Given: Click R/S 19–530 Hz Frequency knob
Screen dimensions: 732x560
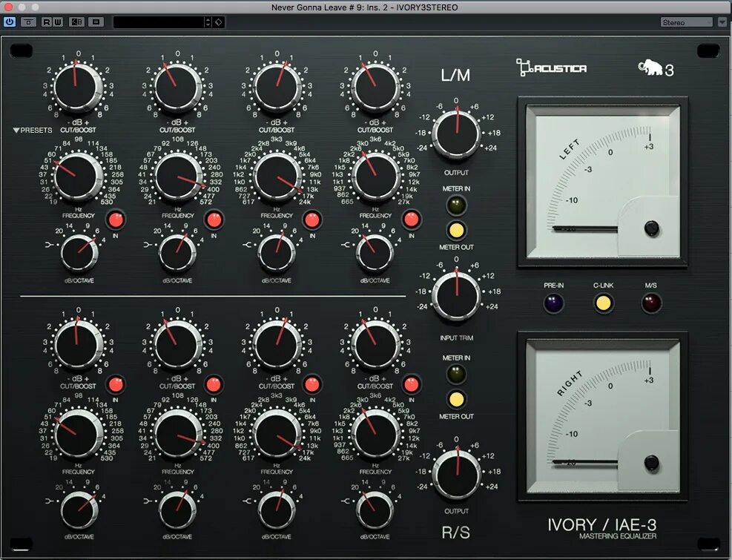Looking at the screenshot, I should pos(77,433).
